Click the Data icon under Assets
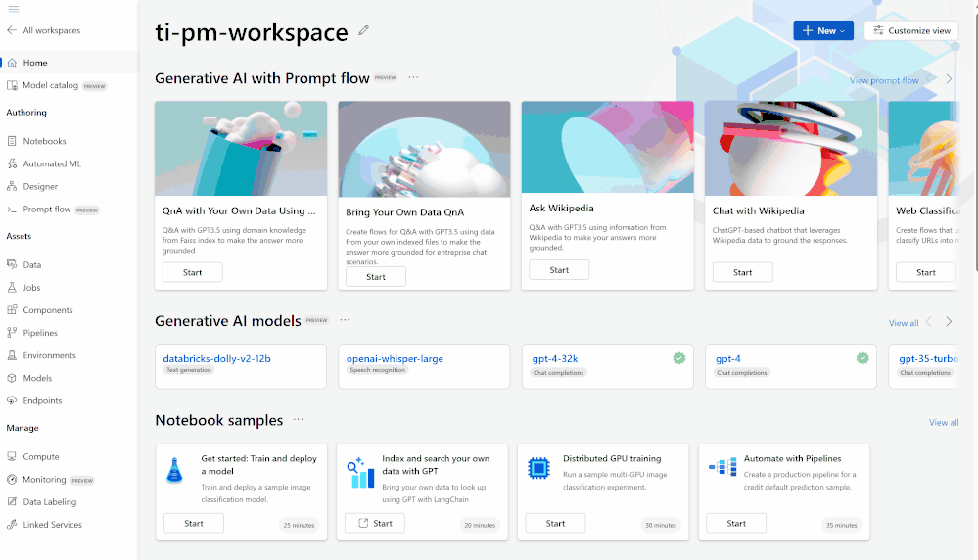 (x=12, y=264)
